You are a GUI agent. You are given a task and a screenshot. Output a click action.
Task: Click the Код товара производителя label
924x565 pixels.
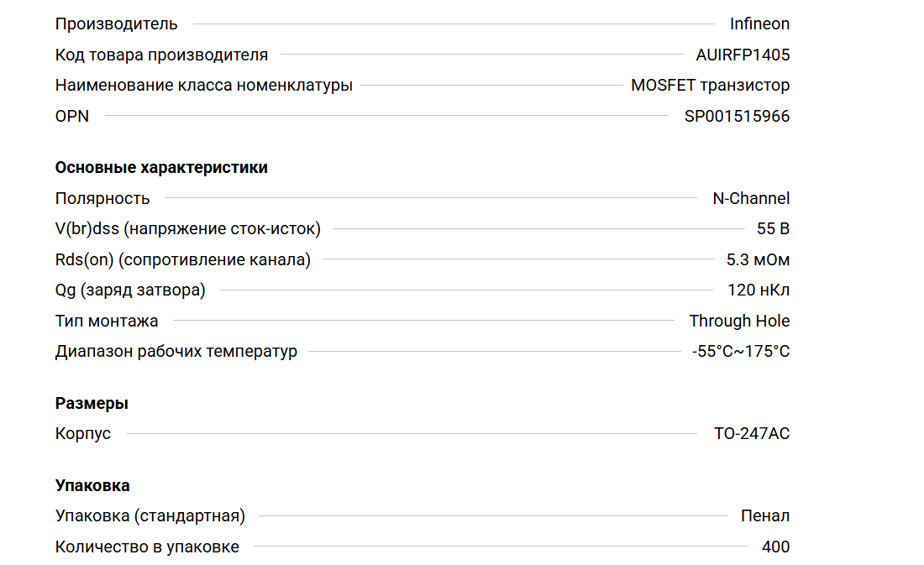161,55
